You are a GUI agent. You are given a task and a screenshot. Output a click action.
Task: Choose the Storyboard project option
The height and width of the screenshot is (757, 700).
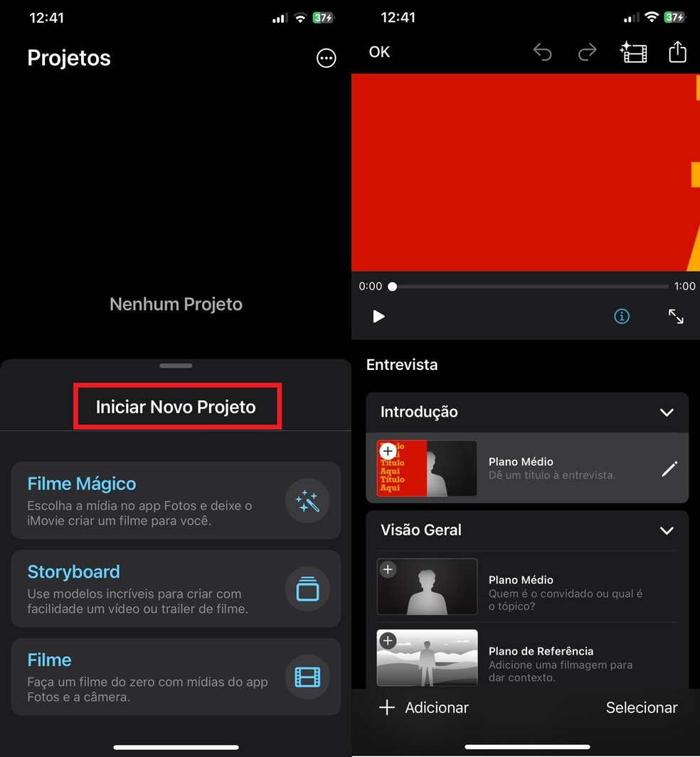tap(176, 588)
